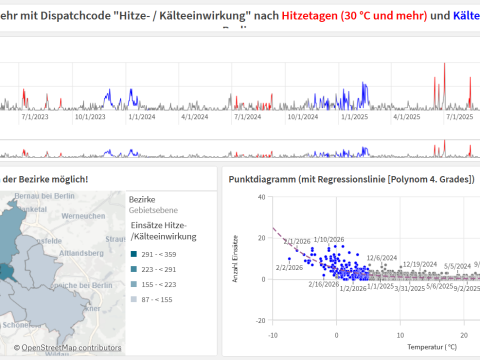Click the Anzahl Einsätze axis title

pos(235,259)
